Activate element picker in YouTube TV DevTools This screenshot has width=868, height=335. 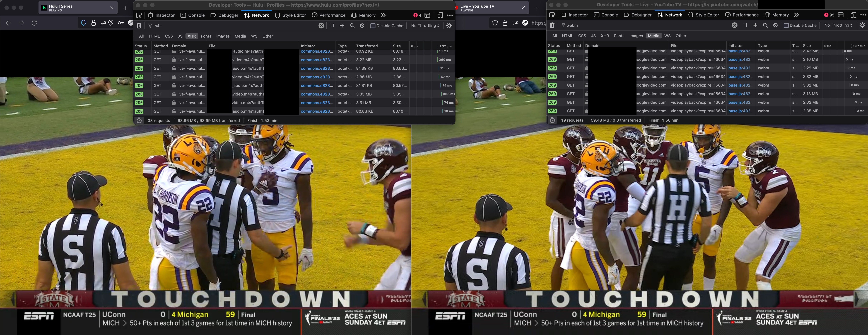[552, 15]
